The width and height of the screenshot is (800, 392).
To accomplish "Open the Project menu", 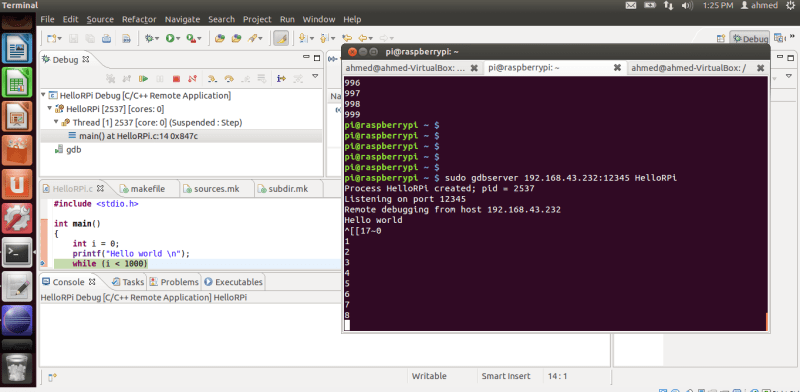I will pyautogui.click(x=257, y=19).
